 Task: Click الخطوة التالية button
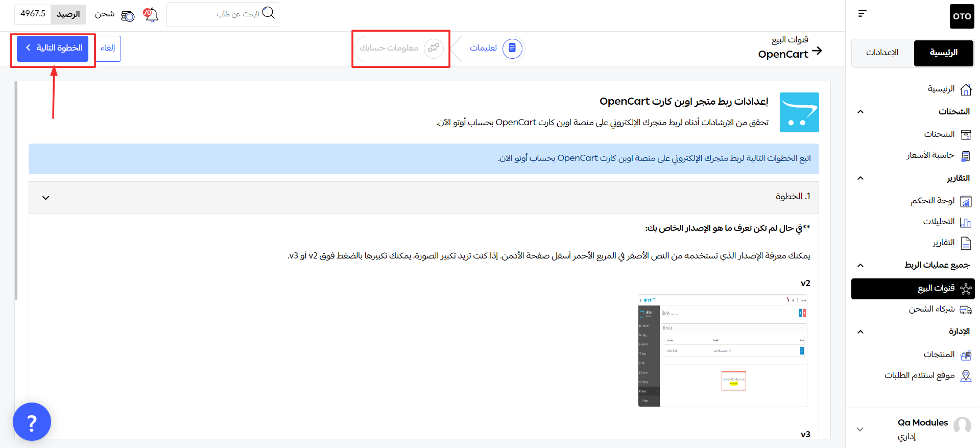tap(53, 49)
